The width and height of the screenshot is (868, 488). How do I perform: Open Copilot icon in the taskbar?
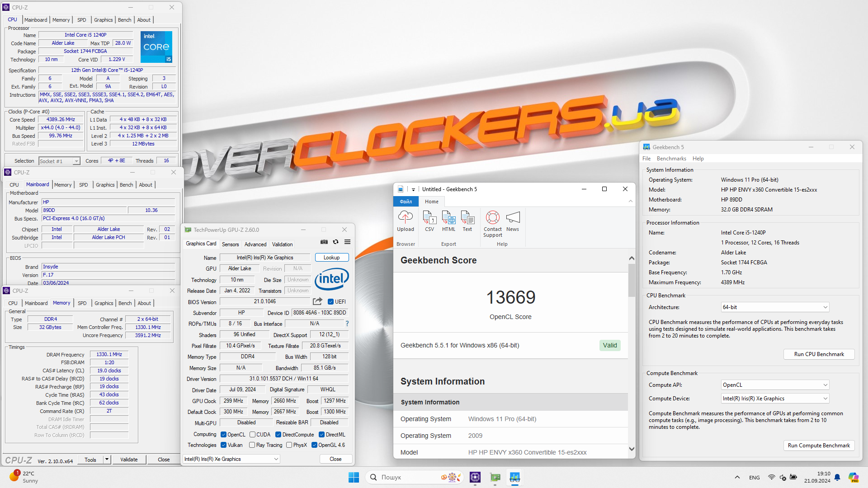[854, 477]
